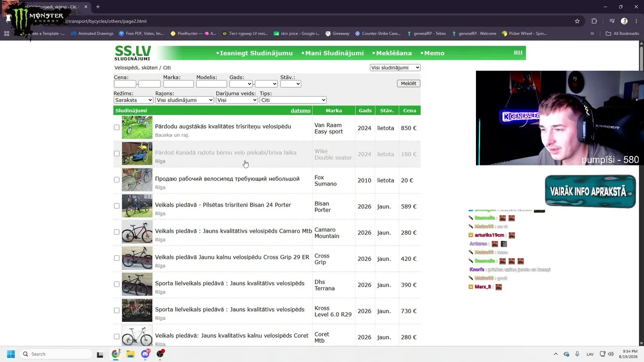
Task: Open Chrome from the taskbar
Action: pos(116,354)
